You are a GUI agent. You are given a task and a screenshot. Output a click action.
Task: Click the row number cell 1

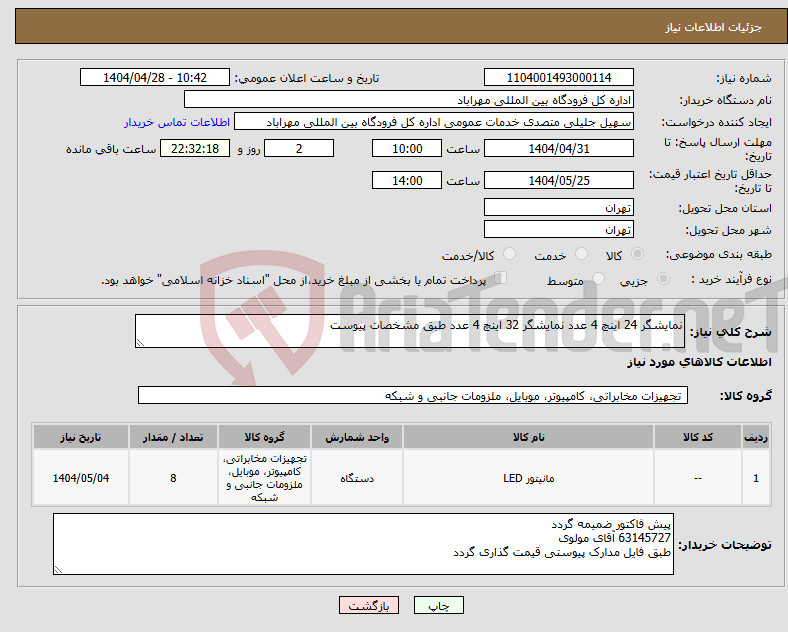[756, 478]
